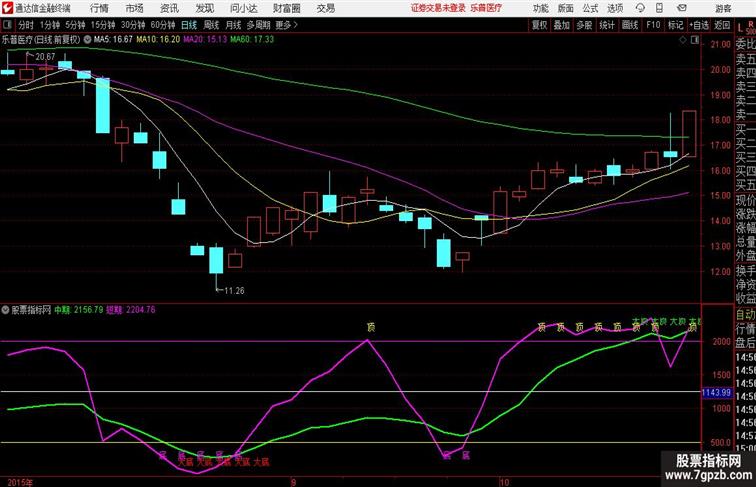
Task: Switch to 30分钟 period
Action: (x=133, y=25)
